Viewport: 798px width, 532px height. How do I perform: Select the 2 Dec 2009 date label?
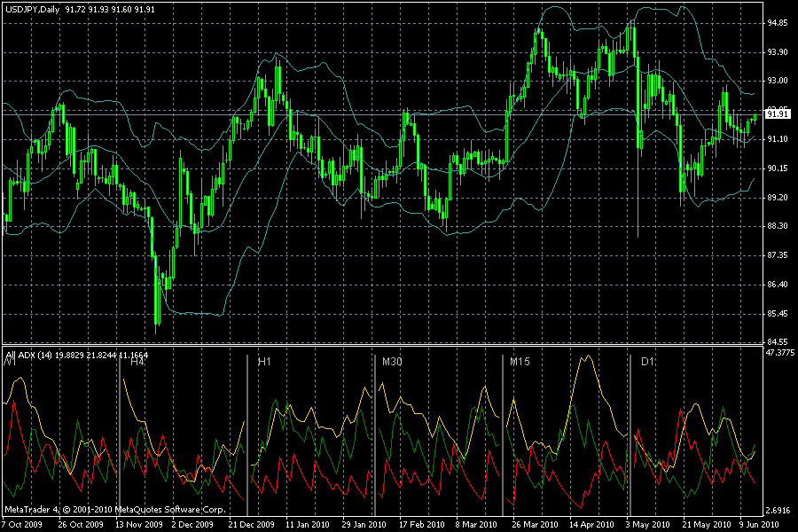click(x=192, y=524)
